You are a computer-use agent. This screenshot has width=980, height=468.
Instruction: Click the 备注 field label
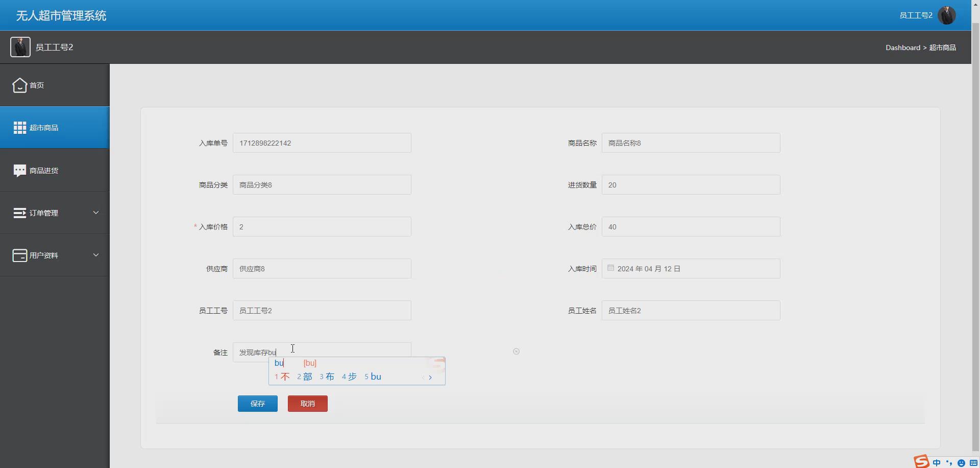tap(220, 353)
